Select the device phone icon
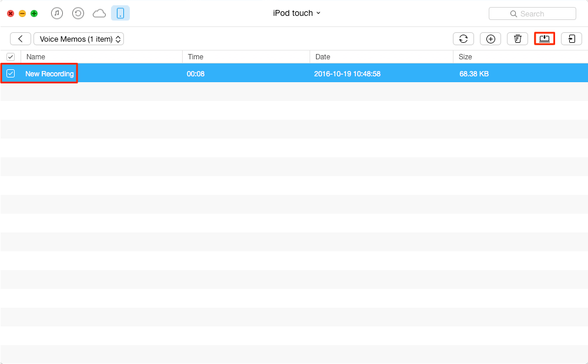588x364 pixels. click(x=120, y=13)
